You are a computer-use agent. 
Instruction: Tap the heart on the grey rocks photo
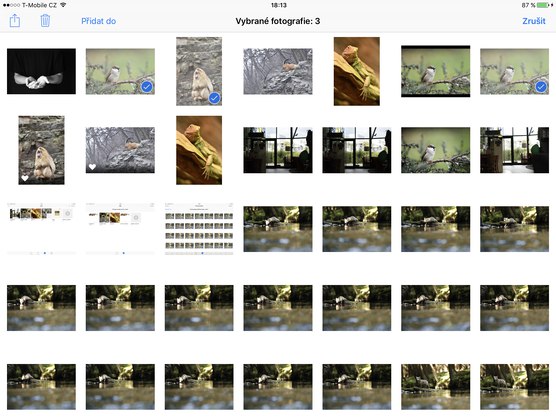point(92,167)
